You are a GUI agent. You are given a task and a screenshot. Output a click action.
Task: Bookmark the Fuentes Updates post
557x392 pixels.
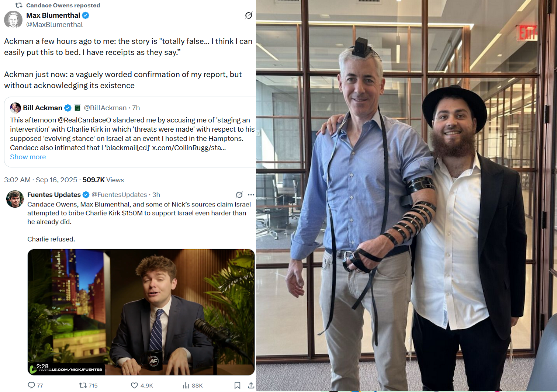pyautogui.click(x=237, y=385)
